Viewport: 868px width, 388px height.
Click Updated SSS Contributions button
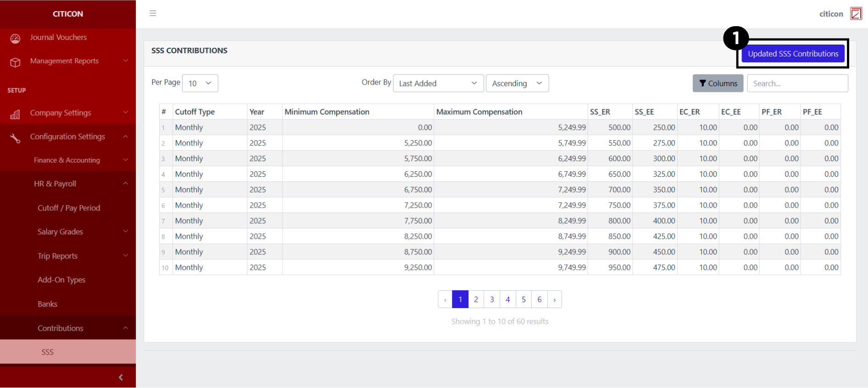click(793, 54)
